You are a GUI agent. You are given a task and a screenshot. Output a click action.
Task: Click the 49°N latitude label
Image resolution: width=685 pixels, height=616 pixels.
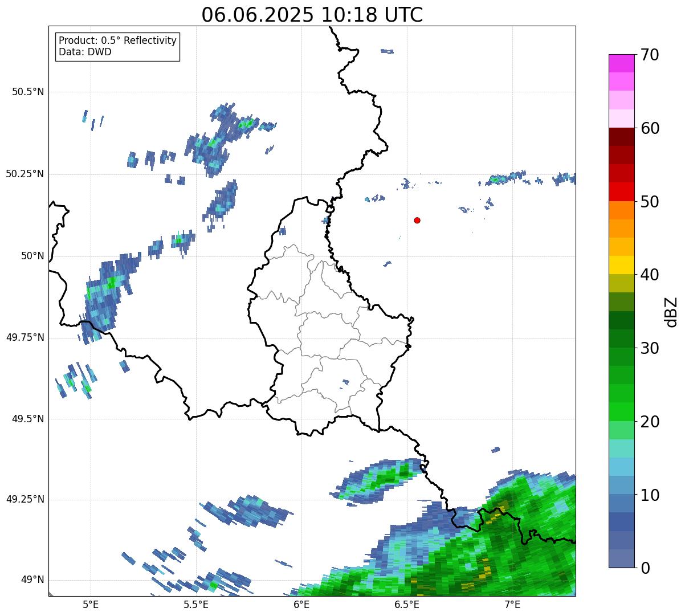point(32,580)
